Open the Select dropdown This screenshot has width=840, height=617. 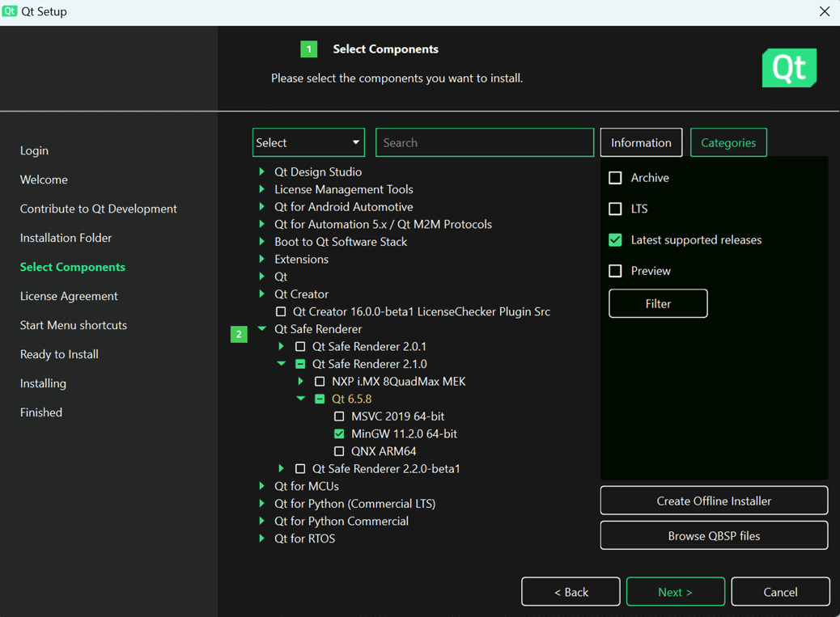coord(308,142)
